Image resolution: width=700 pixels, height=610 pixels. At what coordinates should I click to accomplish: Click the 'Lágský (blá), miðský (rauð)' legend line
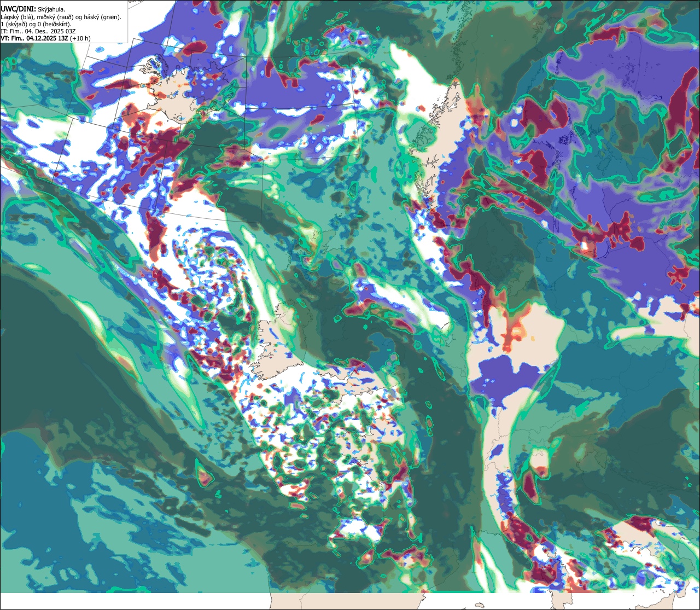[61, 17]
